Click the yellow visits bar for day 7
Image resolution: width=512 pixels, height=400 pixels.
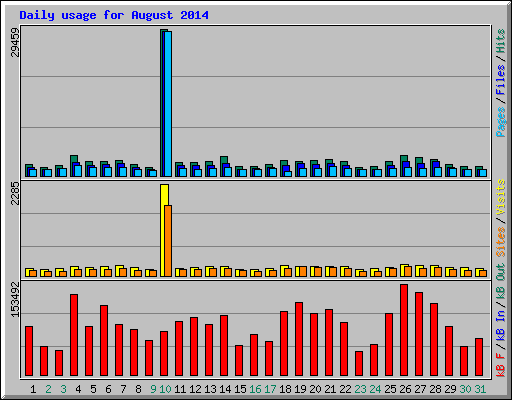[x=118, y=271]
